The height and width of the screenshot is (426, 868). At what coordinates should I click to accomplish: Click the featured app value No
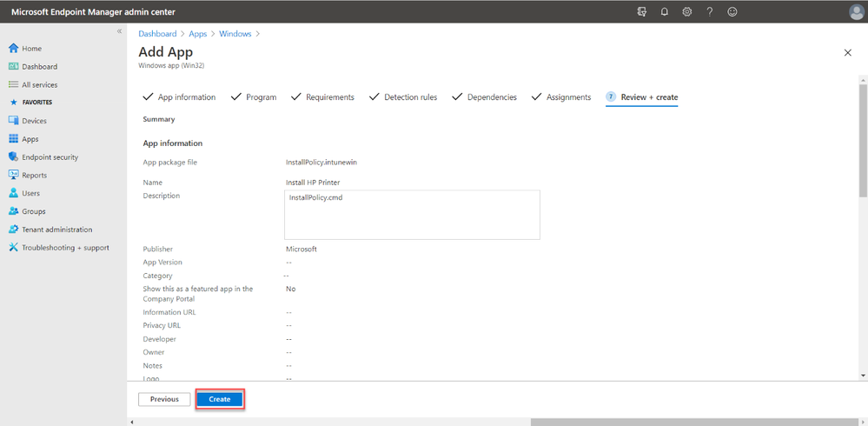click(x=290, y=289)
